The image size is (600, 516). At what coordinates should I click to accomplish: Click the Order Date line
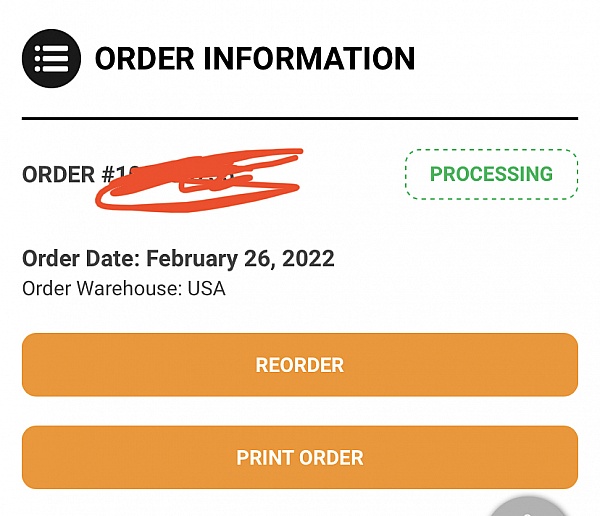[178, 259]
